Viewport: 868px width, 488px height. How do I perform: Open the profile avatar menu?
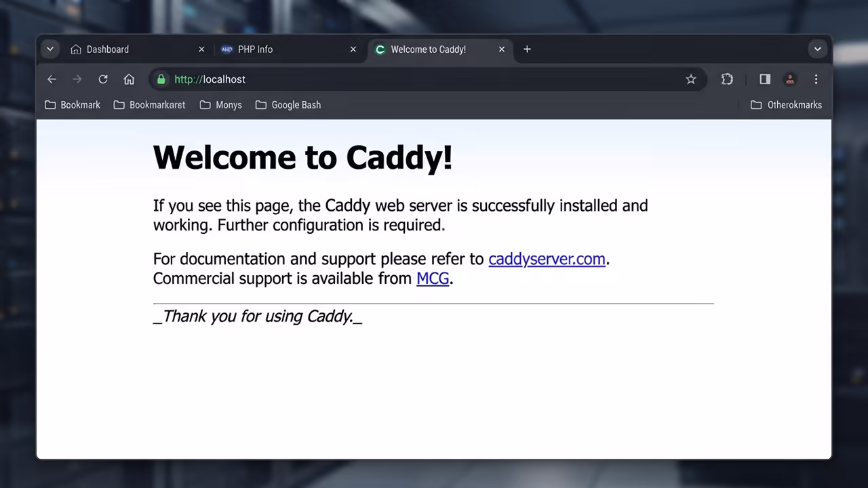coord(790,79)
